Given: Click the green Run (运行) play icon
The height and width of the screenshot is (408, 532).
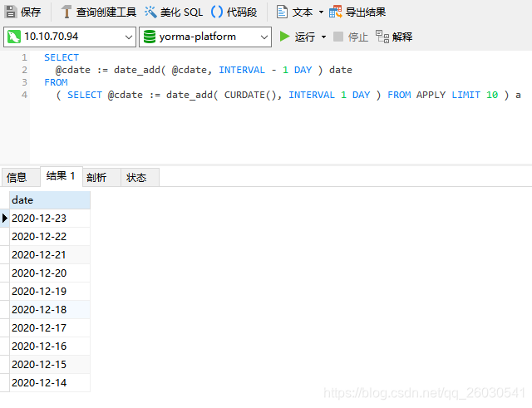Looking at the screenshot, I should 284,37.
